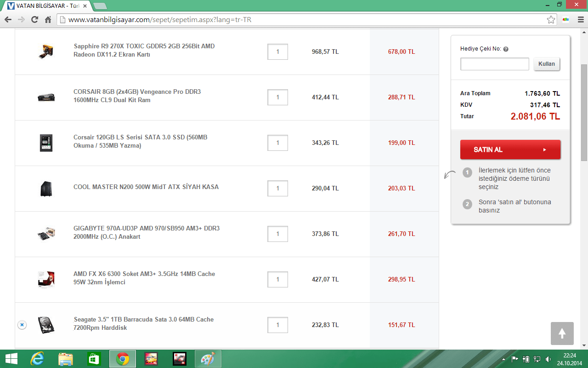This screenshot has height=368, width=588.
Task: Click the CORSAIR Vengeance Pro RAM thumbnail
Action: pyautogui.click(x=46, y=97)
